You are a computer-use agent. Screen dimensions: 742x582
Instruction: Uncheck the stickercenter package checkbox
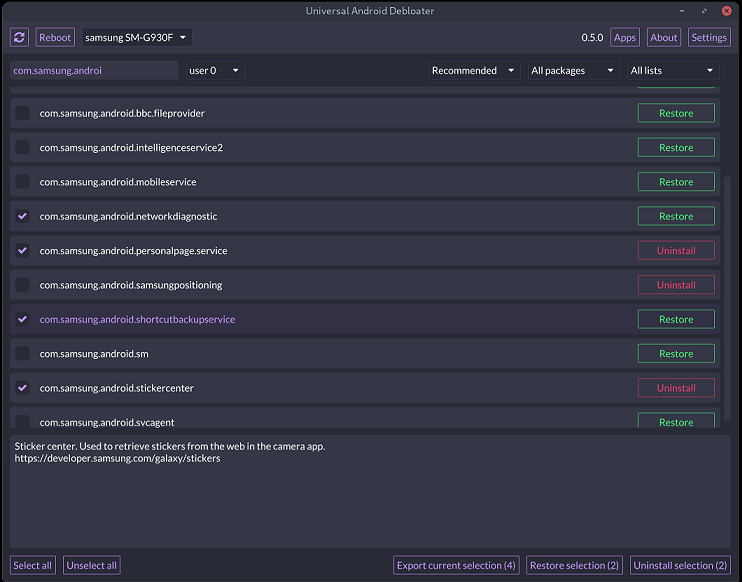22,388
